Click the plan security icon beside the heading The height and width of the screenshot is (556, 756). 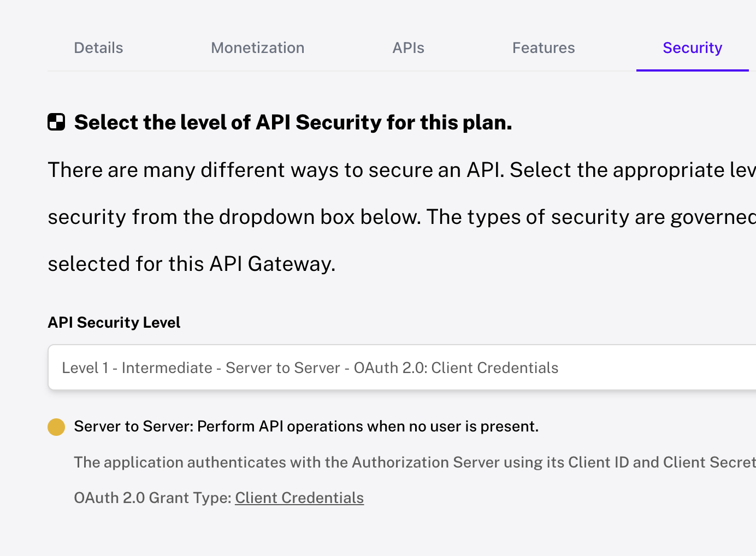point(56,122)
